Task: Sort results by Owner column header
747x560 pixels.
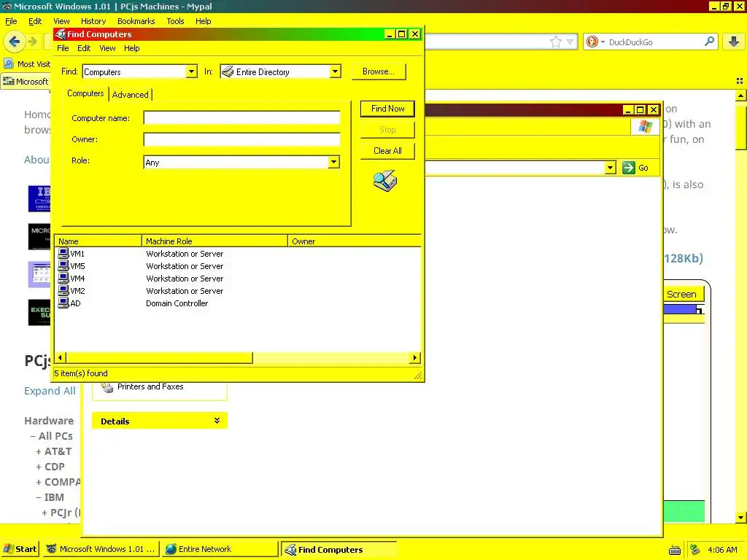Action: click(354, 241)
